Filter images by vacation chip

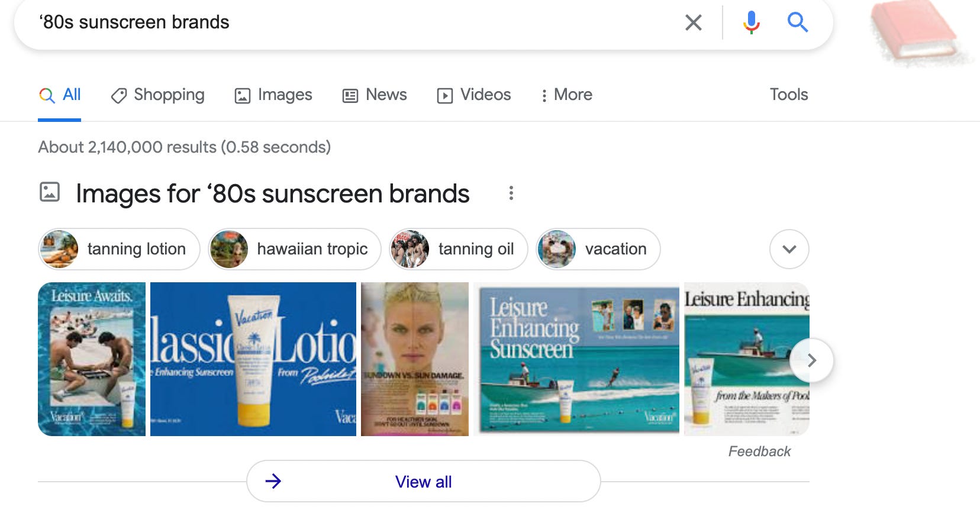pyautogui.click(x=598, y=249)
